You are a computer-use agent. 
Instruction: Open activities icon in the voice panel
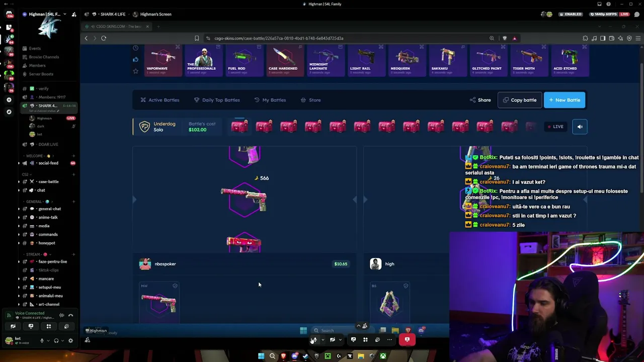click(49, 326)
